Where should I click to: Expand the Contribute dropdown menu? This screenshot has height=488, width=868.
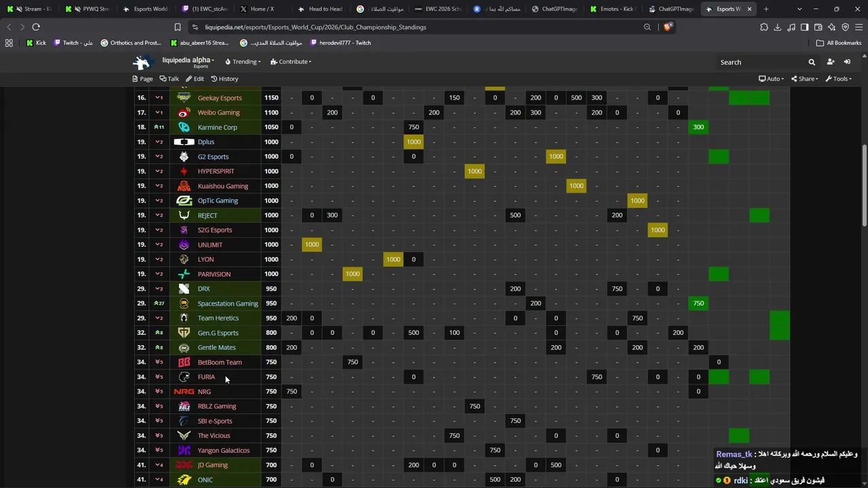tap(291, 62)
